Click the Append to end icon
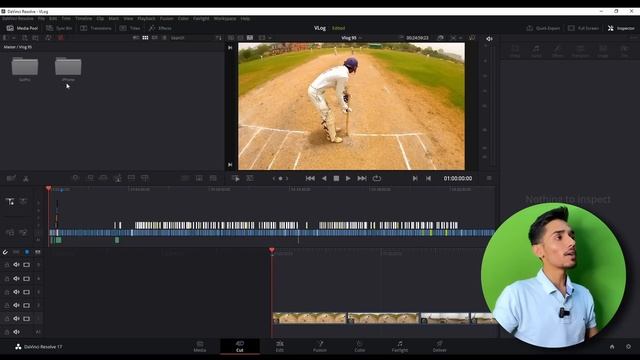Screen dimensions: 640x360 90,178
